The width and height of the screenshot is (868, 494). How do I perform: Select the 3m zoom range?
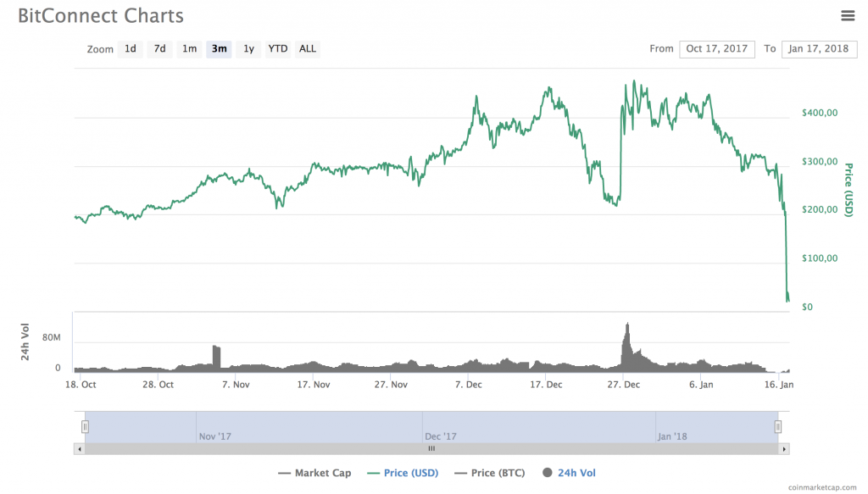[219, 48]
